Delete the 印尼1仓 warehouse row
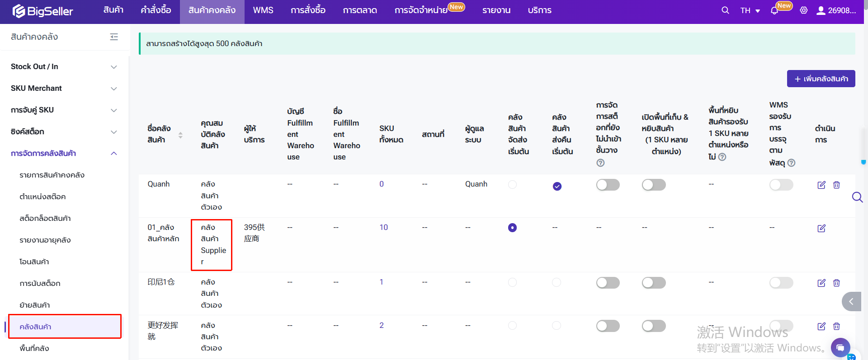Image resolution: width=868 pixels, height=360 pixels. click(x=836, y=283)
